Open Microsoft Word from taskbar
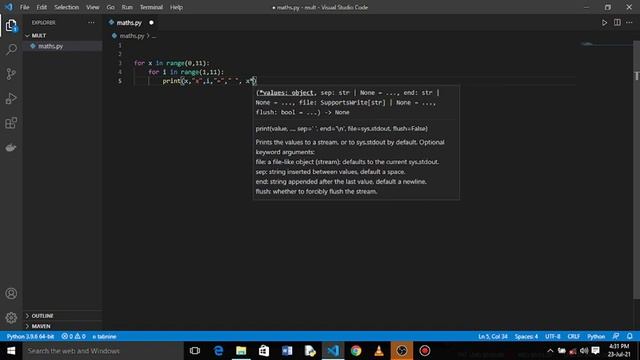Image resolution: width=640 pixels, height=360 pixels. coord(287,351)
